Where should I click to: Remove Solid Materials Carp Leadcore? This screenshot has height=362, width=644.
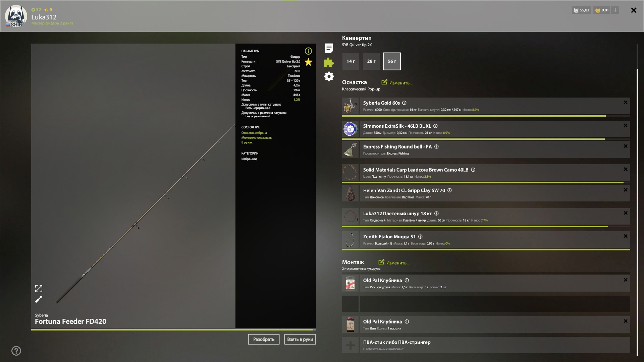[626, 170]
